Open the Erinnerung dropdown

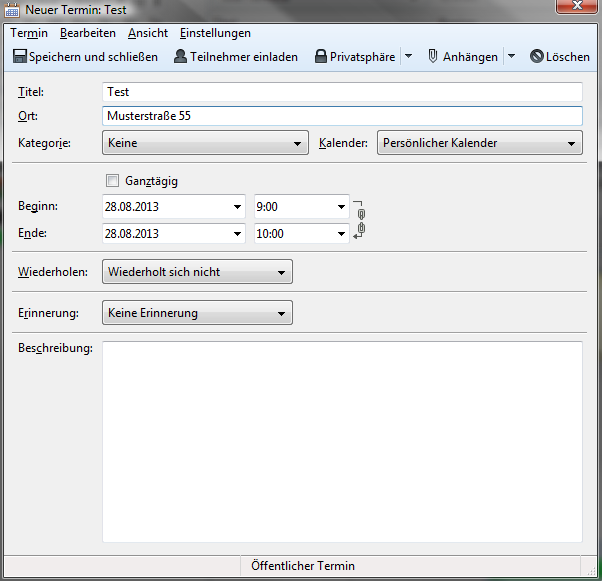pyautogui.click(x=197, y=313)
